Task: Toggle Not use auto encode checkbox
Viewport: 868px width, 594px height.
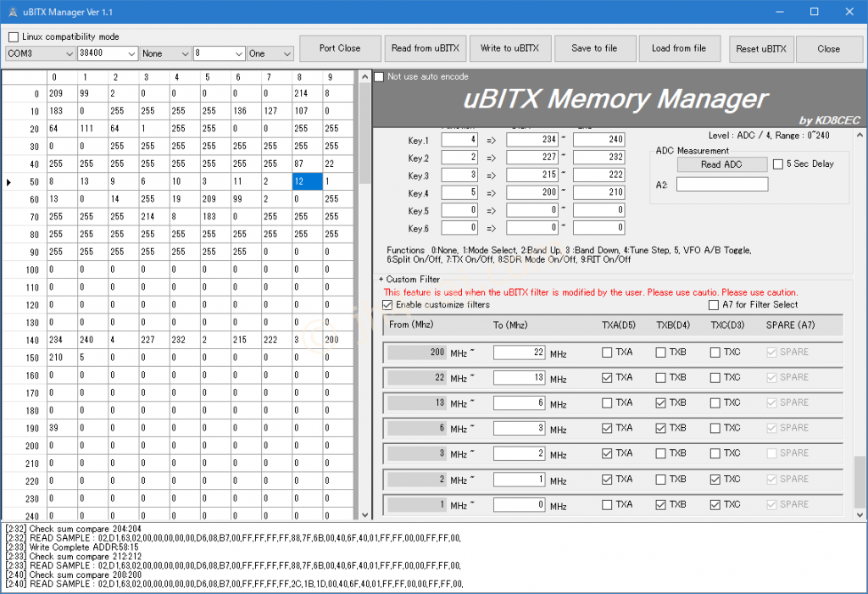Action: point(379,77)
